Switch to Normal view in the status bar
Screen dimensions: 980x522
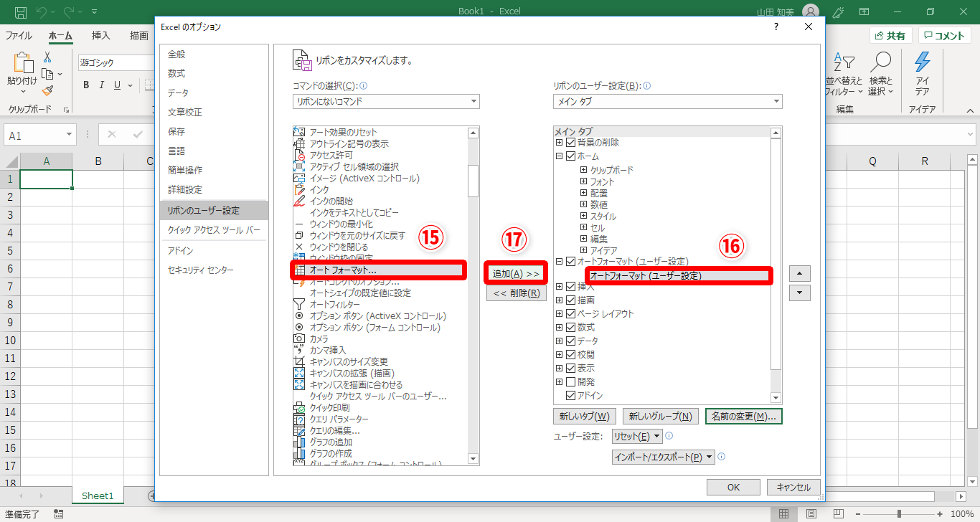coord(784,513)
